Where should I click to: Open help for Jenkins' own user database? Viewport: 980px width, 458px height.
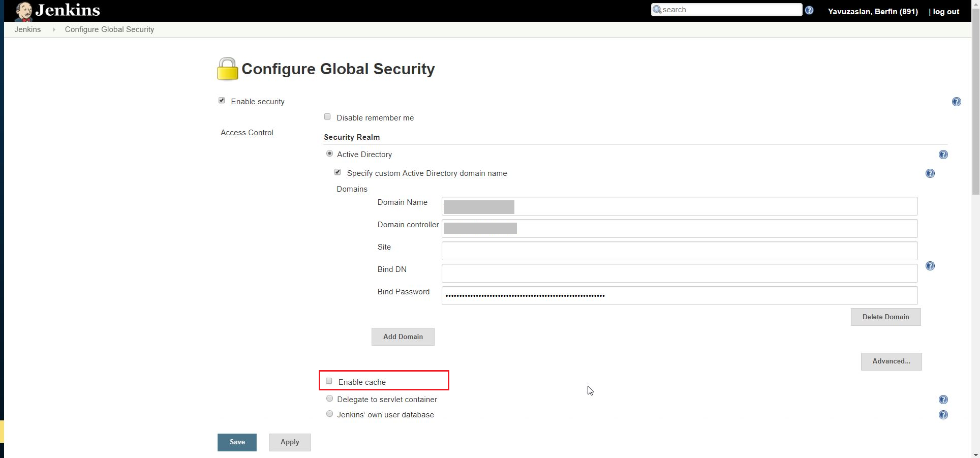(x=943, y=415)
